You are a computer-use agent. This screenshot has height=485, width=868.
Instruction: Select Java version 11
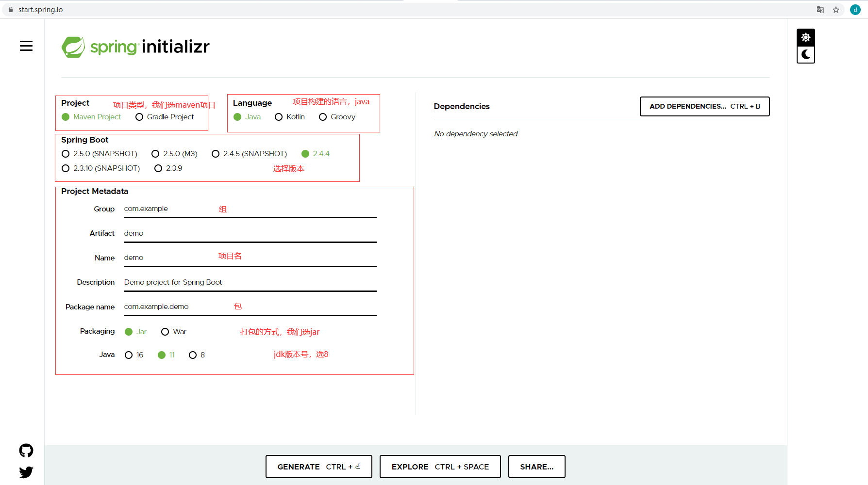[x=167, y=355]
